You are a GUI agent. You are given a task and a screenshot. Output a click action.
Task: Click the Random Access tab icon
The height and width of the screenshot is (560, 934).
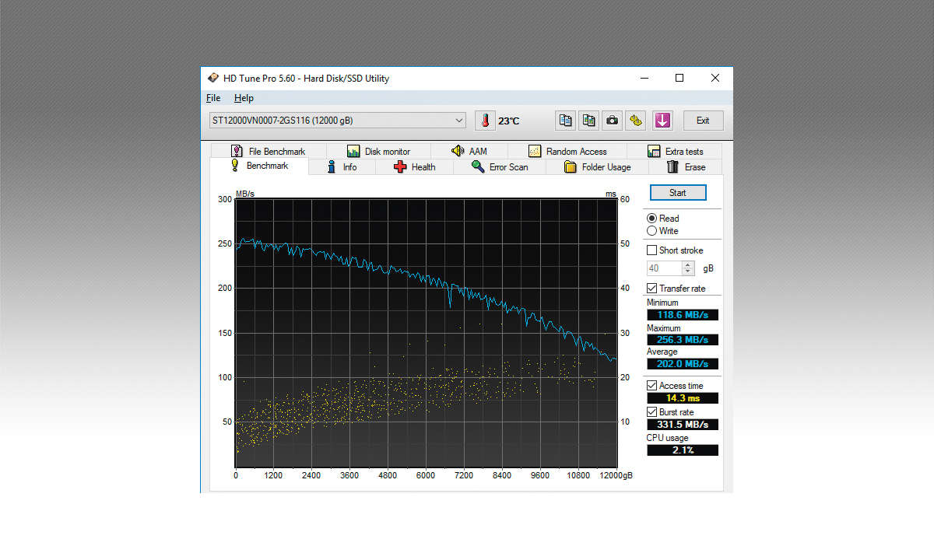tap(535, 151)
